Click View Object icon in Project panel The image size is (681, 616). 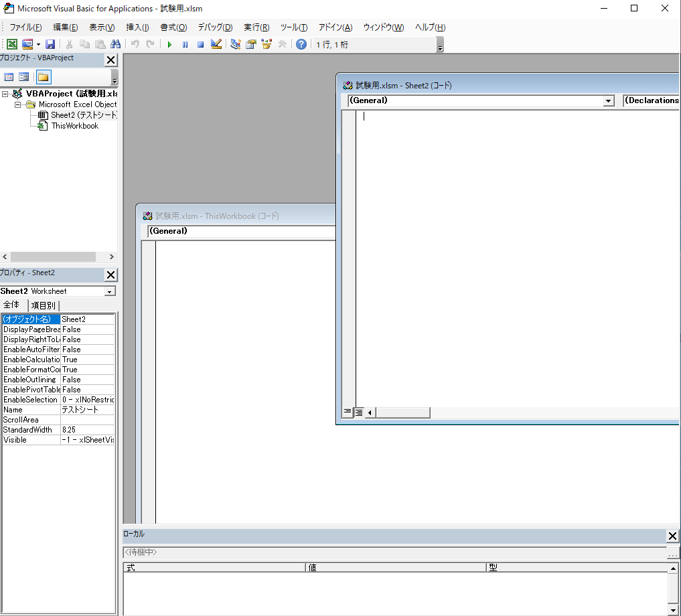click(x=24, y=77)
